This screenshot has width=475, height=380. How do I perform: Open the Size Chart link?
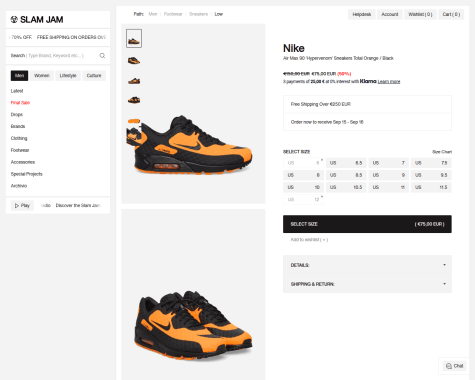pyautogui.click(x=442, y=152)
